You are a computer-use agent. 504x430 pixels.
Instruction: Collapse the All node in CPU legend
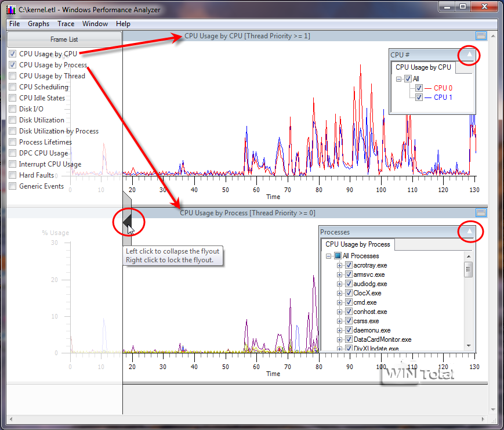398,79
